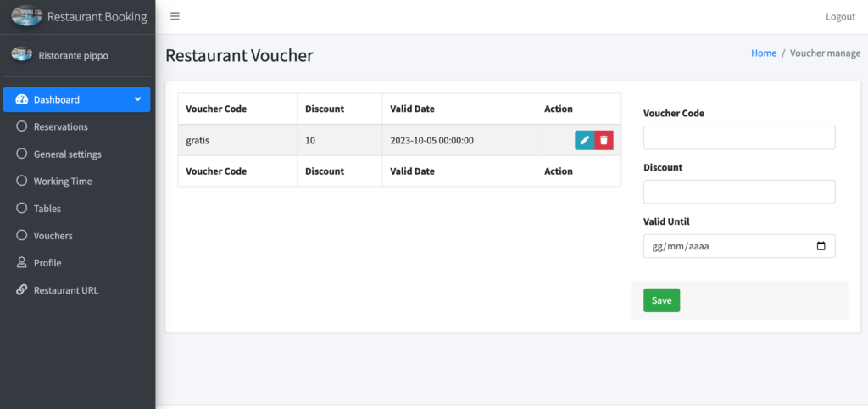Open the Reservations menu item
This screenshot has height=409, width=868.
(x=60, y=126)
